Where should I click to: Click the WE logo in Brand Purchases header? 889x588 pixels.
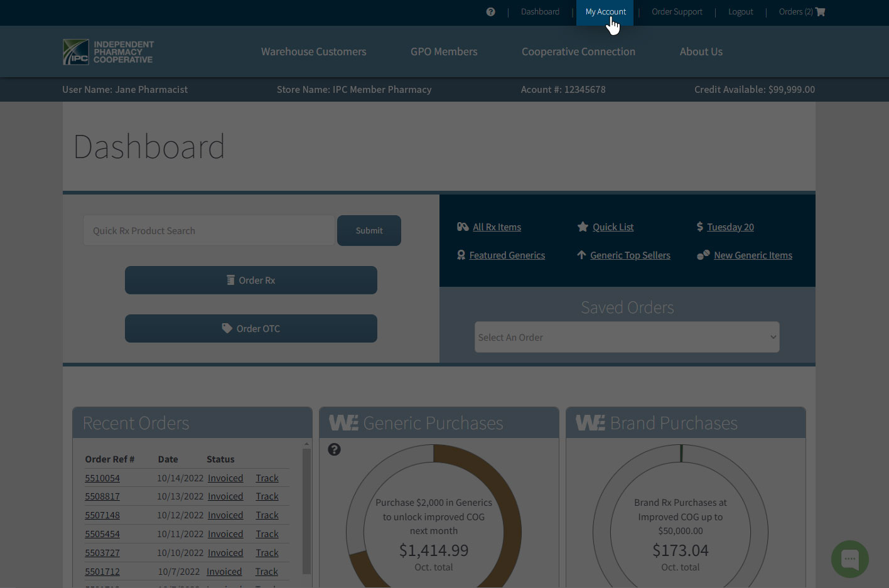[x=590, y=423]
